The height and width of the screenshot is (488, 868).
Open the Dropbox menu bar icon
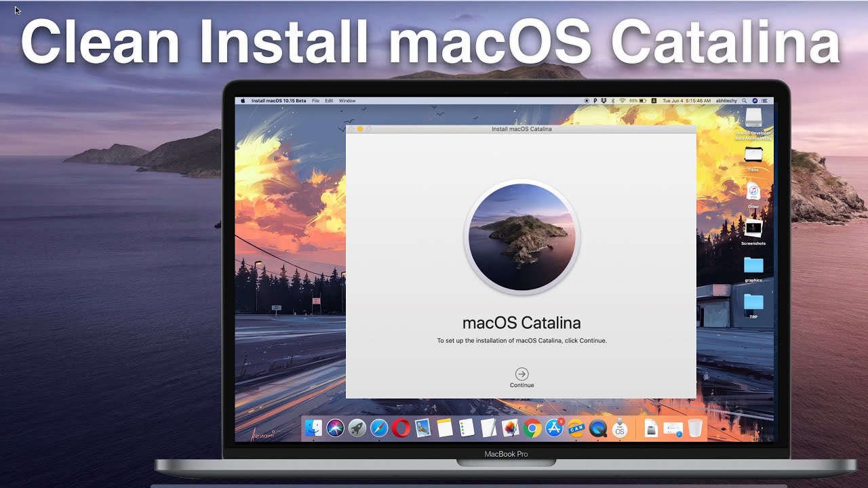pos(604,100)
